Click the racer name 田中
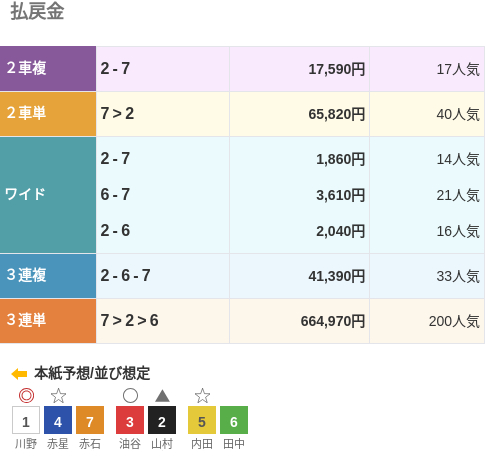Screen dimensions: 485x468 coord(234,444)
